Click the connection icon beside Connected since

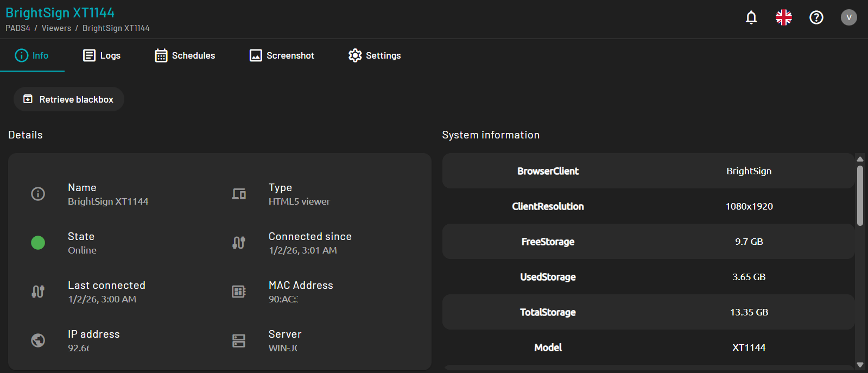click(239, 243)
